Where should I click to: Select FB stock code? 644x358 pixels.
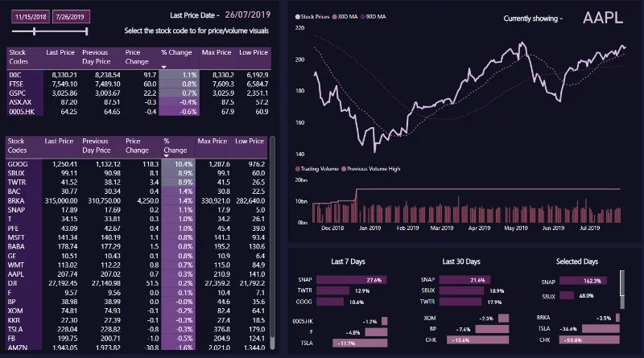(11, 339)
